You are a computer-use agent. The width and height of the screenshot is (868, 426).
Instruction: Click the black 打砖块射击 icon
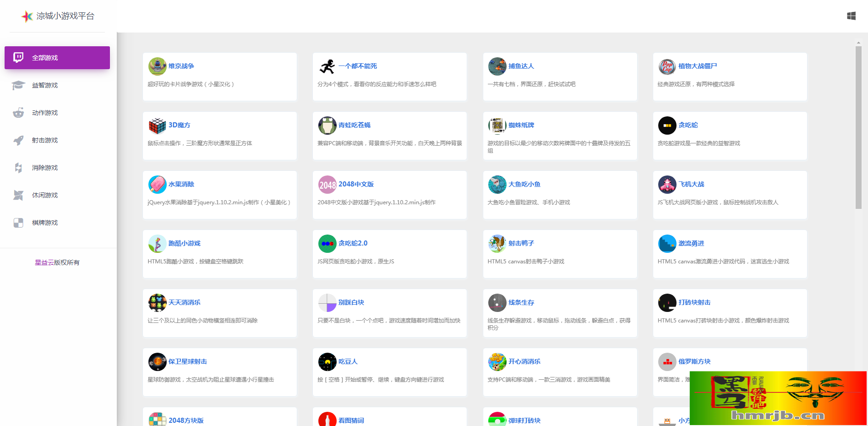pyautogui.click(x=667, y=303)
